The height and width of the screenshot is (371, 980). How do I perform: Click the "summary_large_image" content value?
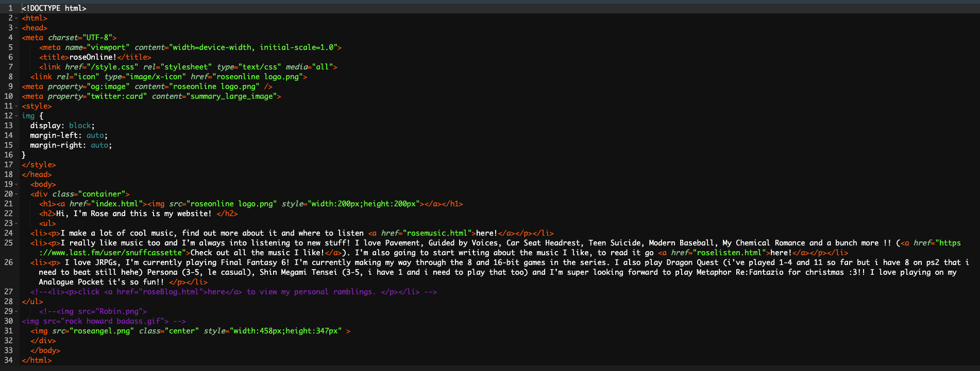coord(231,96)
